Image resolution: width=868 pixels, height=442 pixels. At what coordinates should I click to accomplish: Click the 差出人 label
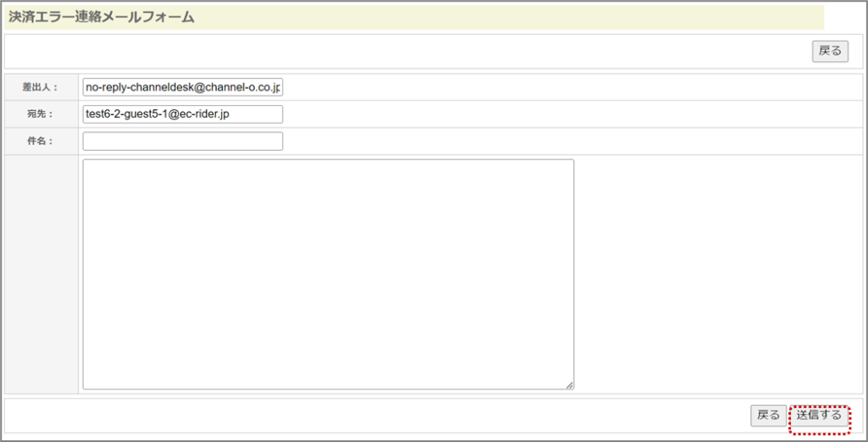click(39, 87)
